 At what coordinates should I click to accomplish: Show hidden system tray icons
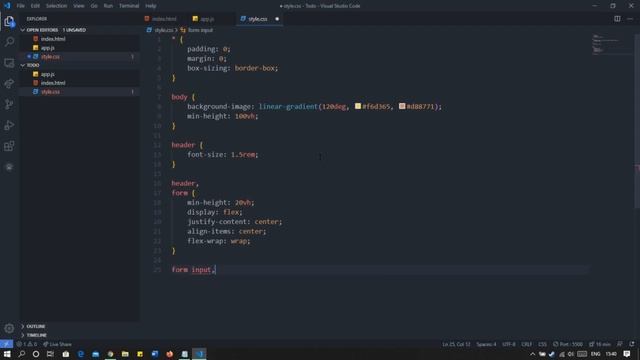(x=532, y=354)
